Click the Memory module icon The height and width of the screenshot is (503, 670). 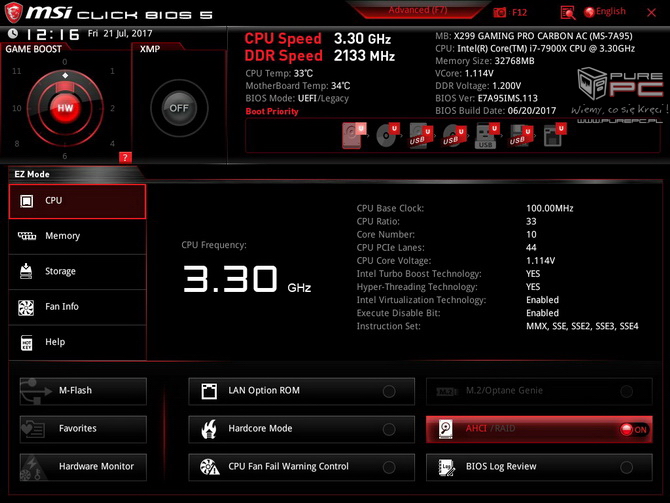tap(26, 236)
